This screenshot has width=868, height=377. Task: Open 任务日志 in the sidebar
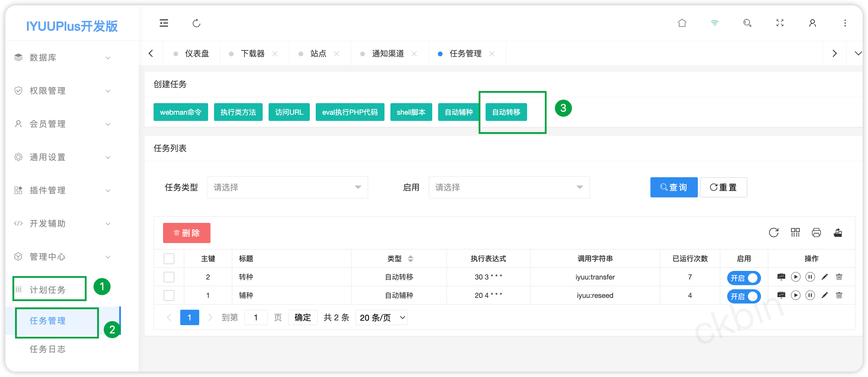pos(47,349)
